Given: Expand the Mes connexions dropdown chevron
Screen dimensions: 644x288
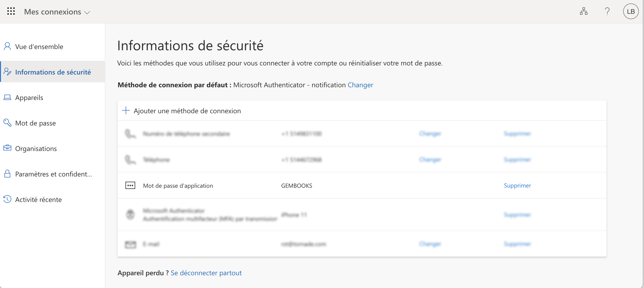Looking at the screenshot, I should pos(87,13).
